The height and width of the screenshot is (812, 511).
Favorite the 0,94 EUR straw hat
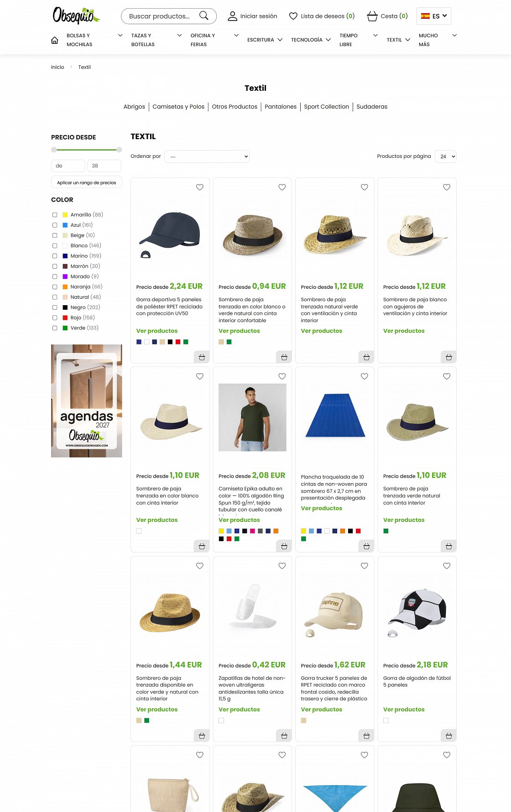click(282, 187)
